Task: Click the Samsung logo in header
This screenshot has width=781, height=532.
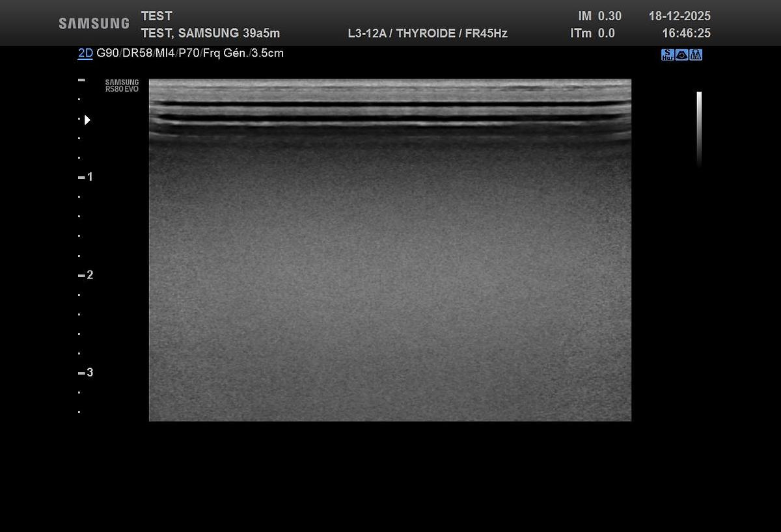Action: pos(94,23)
